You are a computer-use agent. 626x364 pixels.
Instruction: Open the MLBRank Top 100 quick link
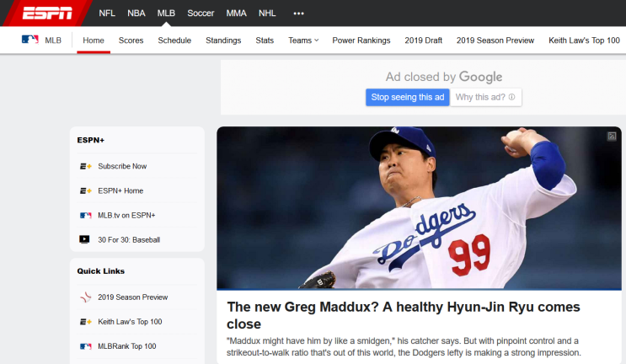coord(127,346)
